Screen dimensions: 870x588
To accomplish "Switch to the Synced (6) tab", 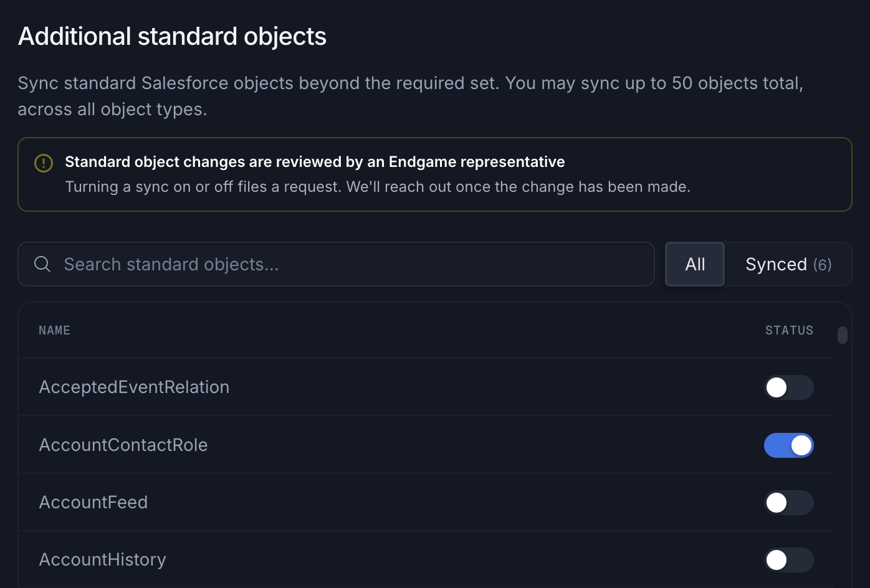I will 788,264.
